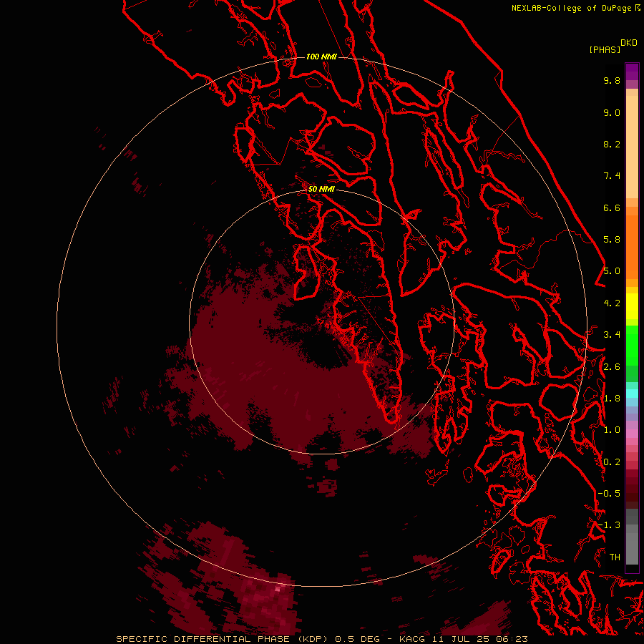Click the 5.0 scale label

click(612, 271)
